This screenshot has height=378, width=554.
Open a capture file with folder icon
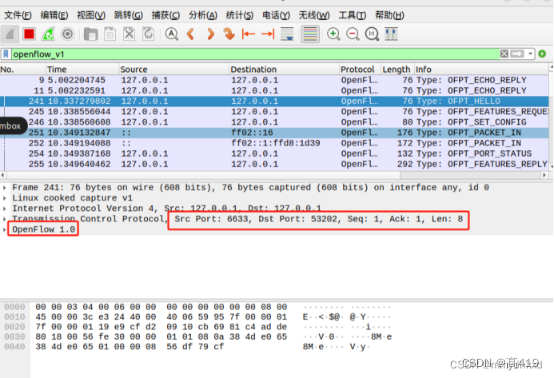pyautogui.click(x=91, y=34)
